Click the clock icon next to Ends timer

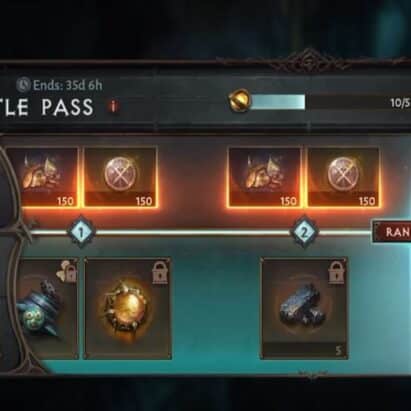23,85
